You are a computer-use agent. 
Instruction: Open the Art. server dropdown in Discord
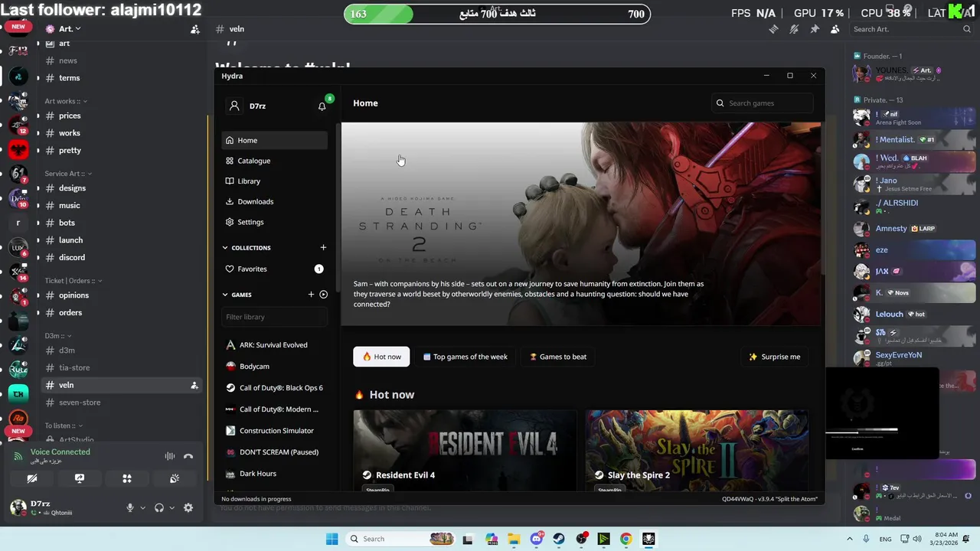pyautogui.click(x=70, y=29)
